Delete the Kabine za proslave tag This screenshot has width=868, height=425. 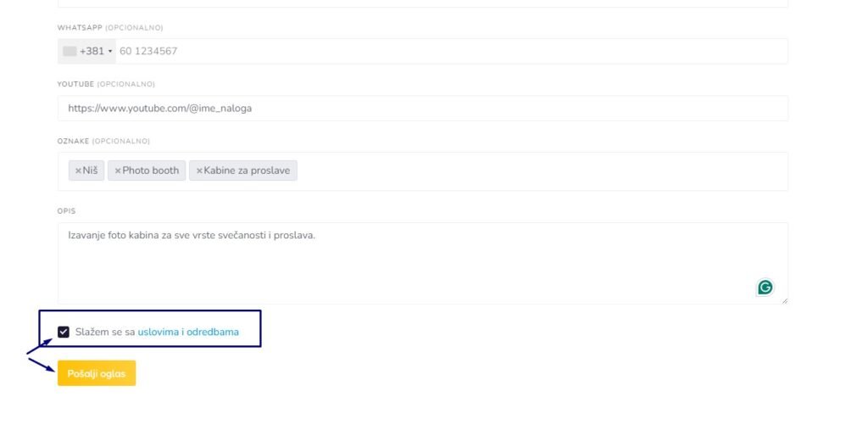pos(199,171)
